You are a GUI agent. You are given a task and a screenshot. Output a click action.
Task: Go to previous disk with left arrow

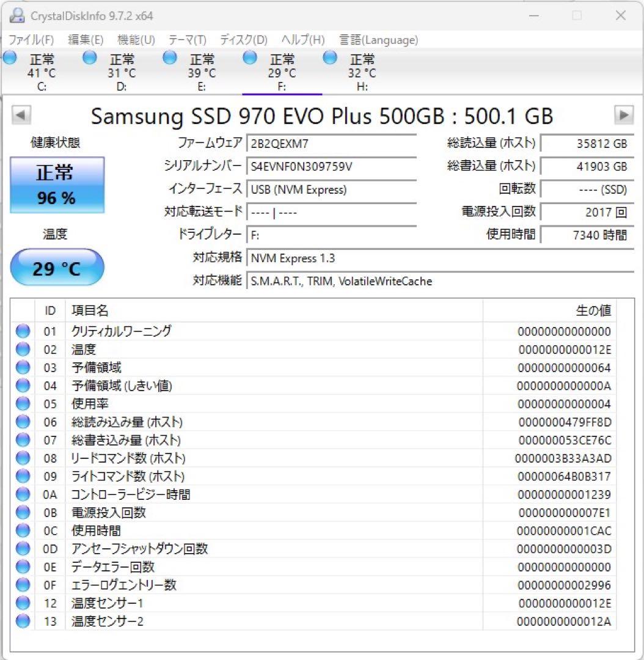[x=21, y=115]
